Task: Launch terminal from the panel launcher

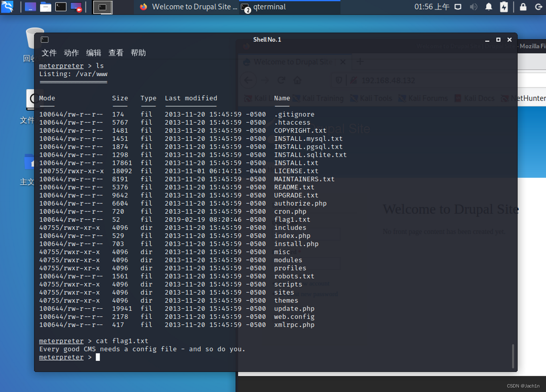Action: 61,7
